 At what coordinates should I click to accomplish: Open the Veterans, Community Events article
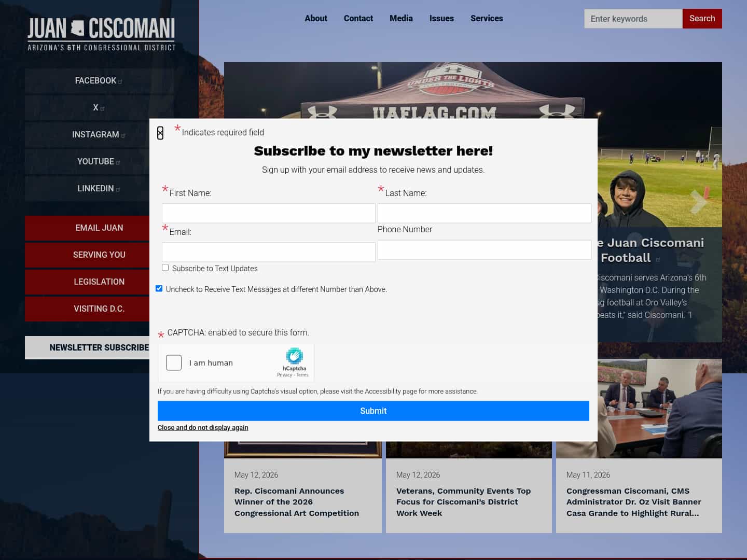(x=463, y=502)
